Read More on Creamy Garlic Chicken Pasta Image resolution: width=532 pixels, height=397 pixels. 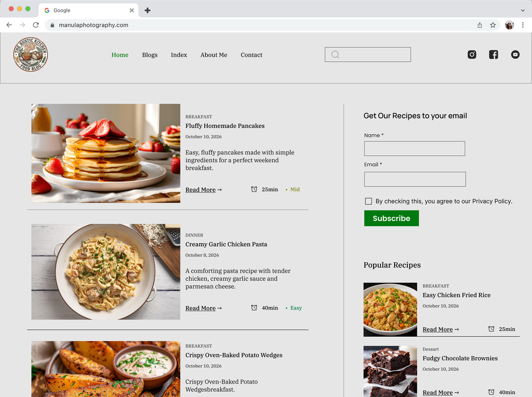pyautogui.click(x=203, y=308)
